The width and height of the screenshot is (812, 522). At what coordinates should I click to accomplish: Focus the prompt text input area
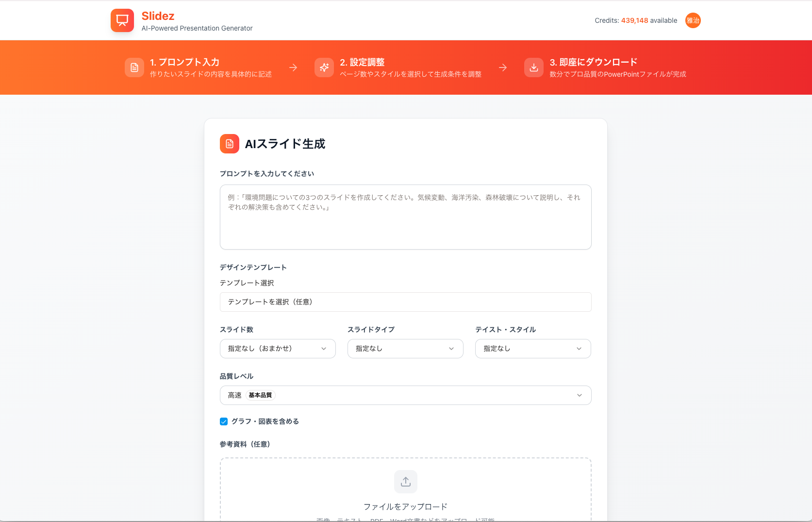(405, 217)
